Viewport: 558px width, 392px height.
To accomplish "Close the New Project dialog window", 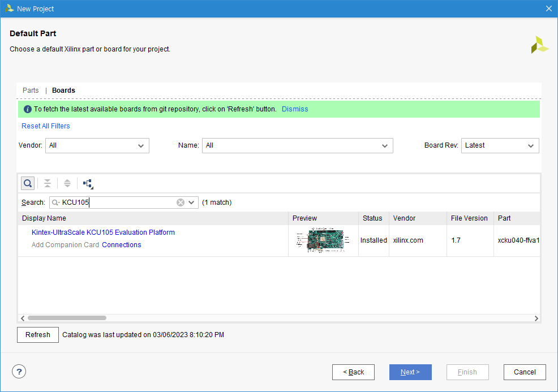I will [x=549, y=8].
